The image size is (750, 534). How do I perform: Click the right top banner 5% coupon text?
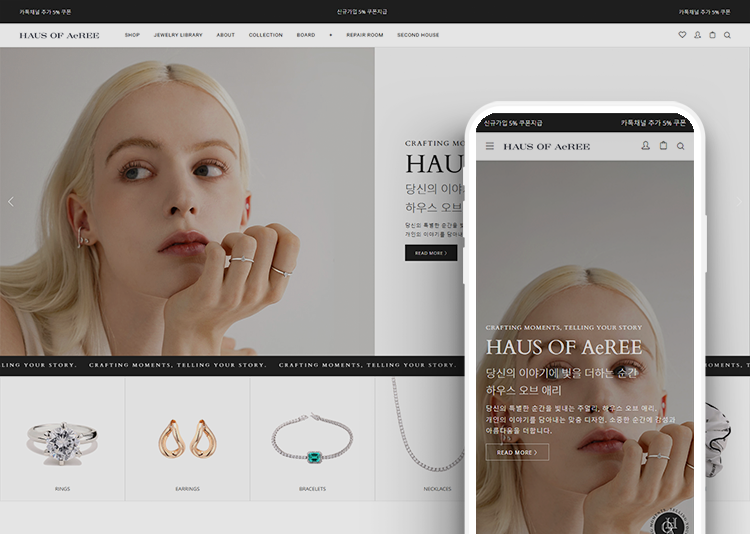pos(704,12)
